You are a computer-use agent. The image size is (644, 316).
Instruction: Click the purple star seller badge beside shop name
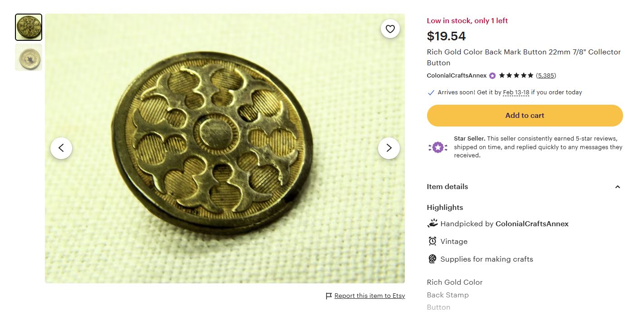[x=492, y=76]
